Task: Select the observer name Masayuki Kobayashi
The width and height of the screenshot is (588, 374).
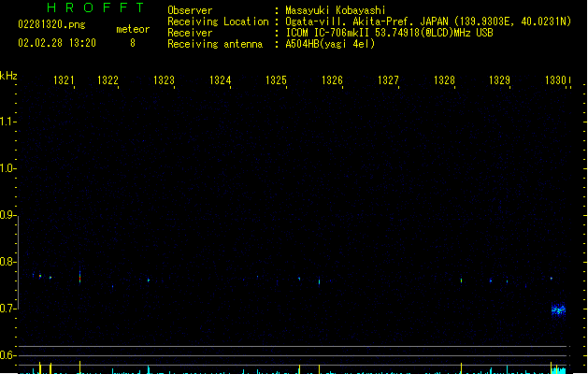Action: tap(336, 10)
